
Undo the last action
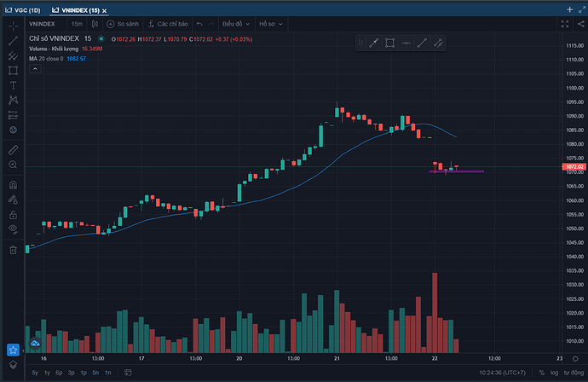coord(199,24)
